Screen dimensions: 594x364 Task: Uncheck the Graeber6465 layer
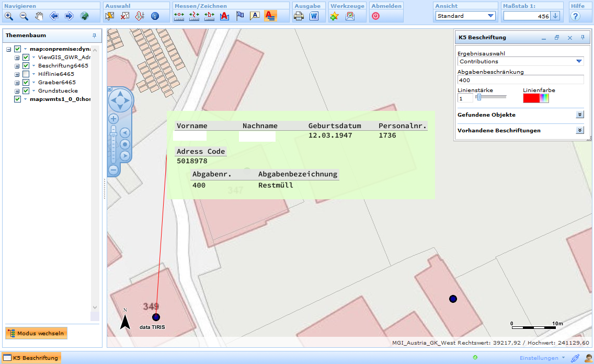point(26,83)
